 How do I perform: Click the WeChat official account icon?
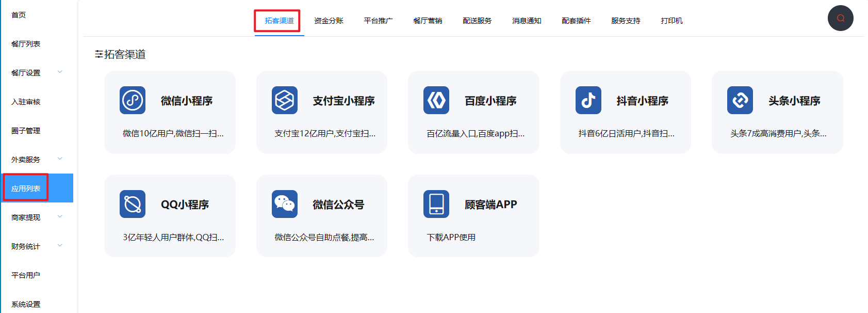[x=285, y=204]
